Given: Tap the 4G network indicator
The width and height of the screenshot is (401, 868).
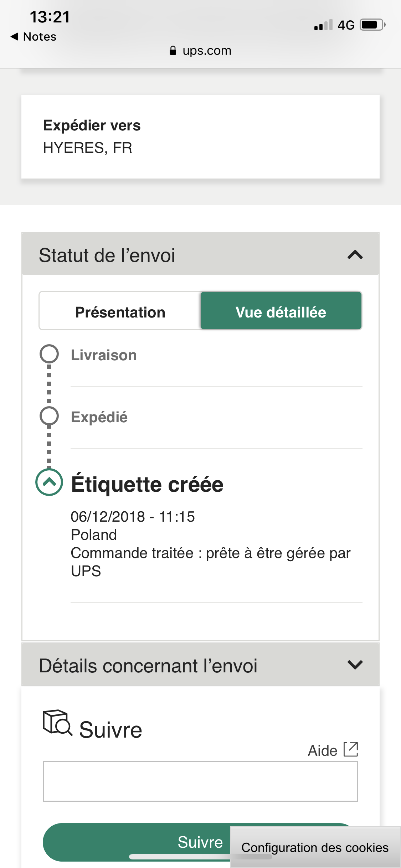Looking at the screenshot, I should 346,25.
